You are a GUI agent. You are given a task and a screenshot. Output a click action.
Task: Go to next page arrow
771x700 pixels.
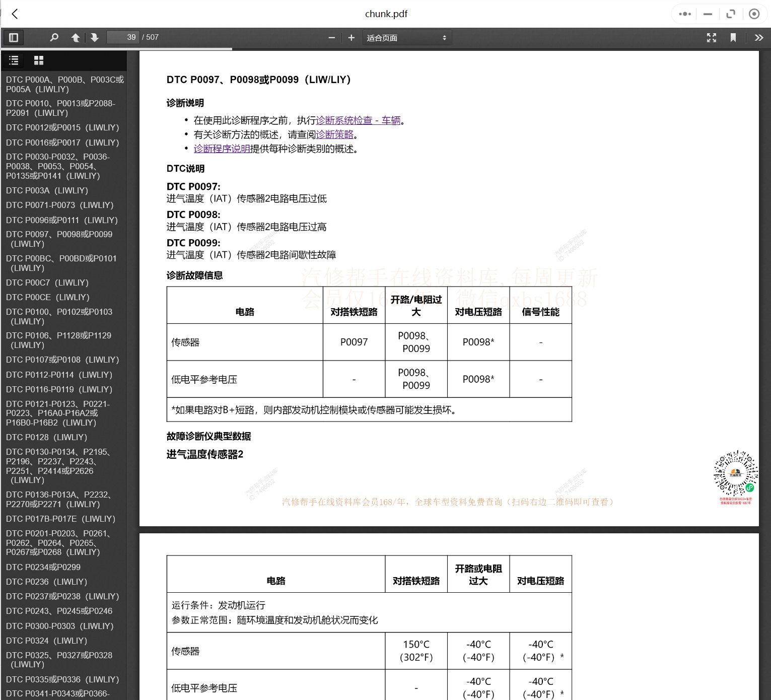(x=94, y=38)
